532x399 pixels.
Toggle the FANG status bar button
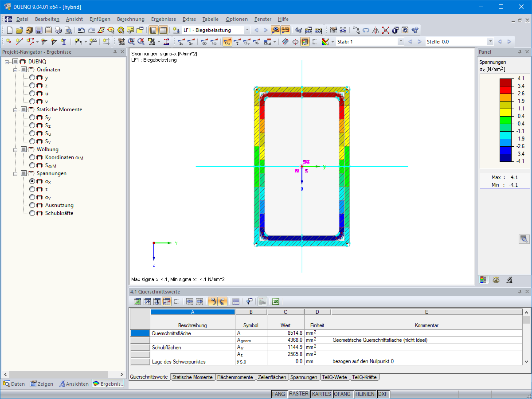(x=279, y=394)
